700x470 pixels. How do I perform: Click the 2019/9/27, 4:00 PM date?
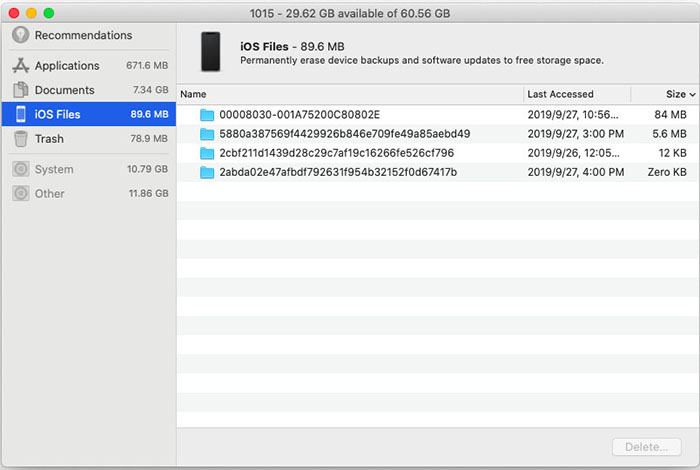575,172
